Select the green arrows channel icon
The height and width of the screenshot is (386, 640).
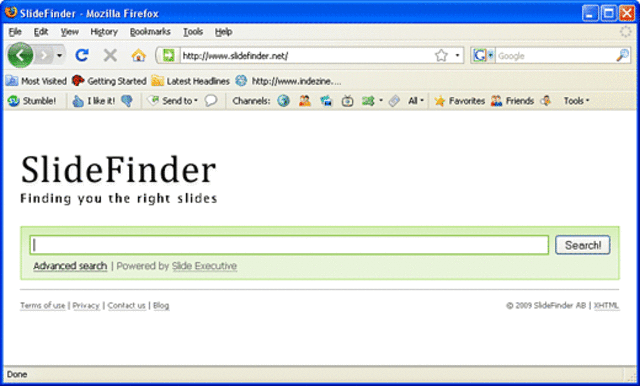coord(368,101)
